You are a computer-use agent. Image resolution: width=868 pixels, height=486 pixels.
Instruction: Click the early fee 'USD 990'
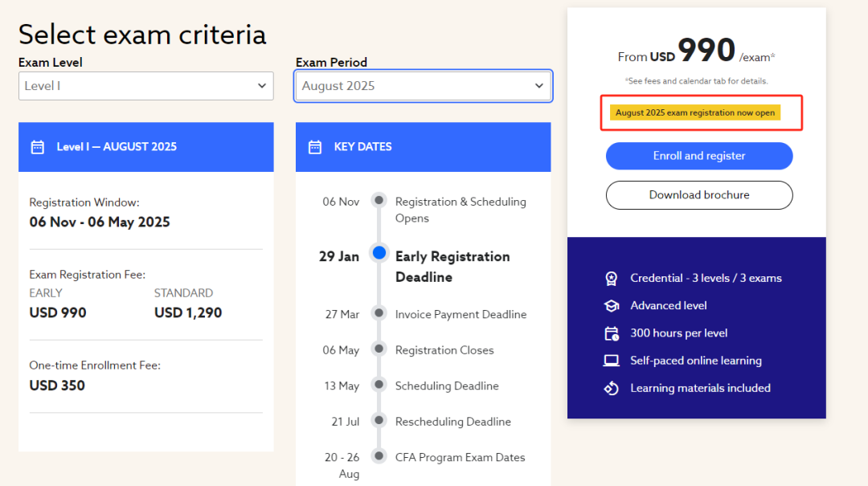pos(58,312)
